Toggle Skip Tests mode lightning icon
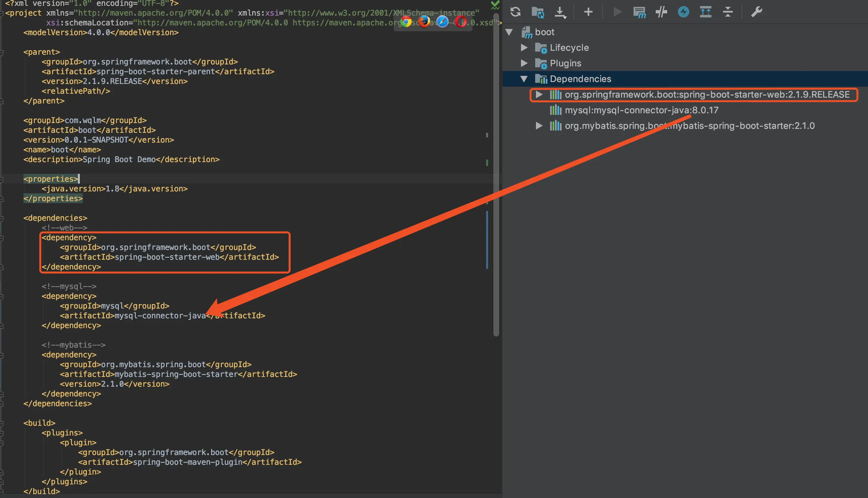The width and height of the screenshot is (868, 498). (683, 12)
